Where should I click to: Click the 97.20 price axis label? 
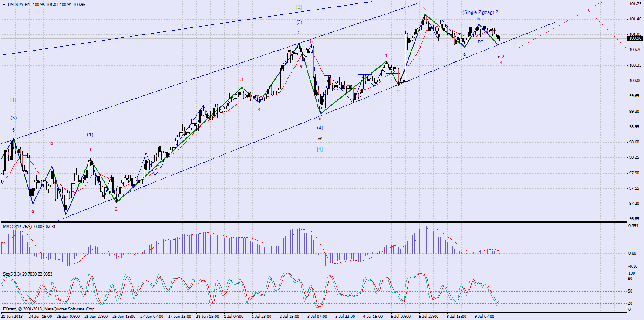pos(634,204)
